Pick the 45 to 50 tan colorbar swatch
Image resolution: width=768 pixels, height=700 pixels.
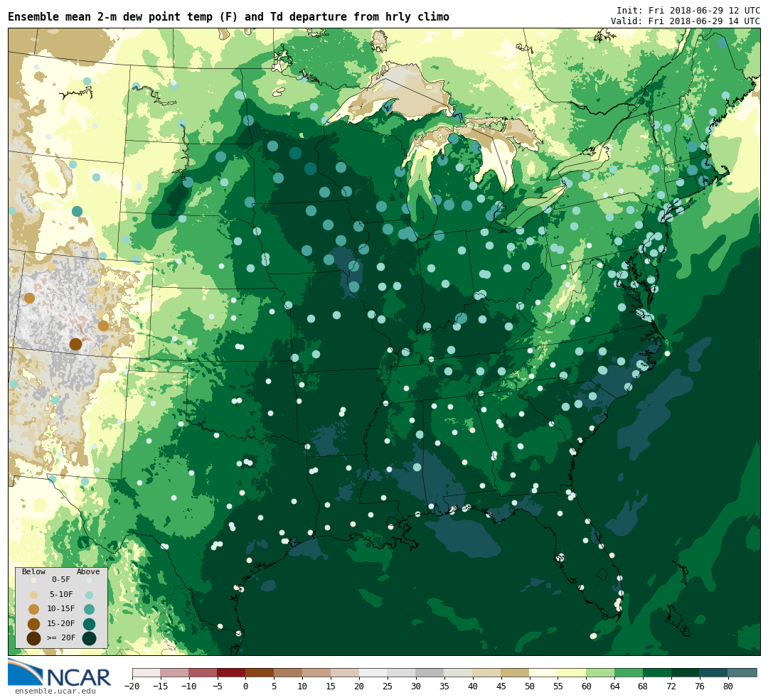coord(516,672)
